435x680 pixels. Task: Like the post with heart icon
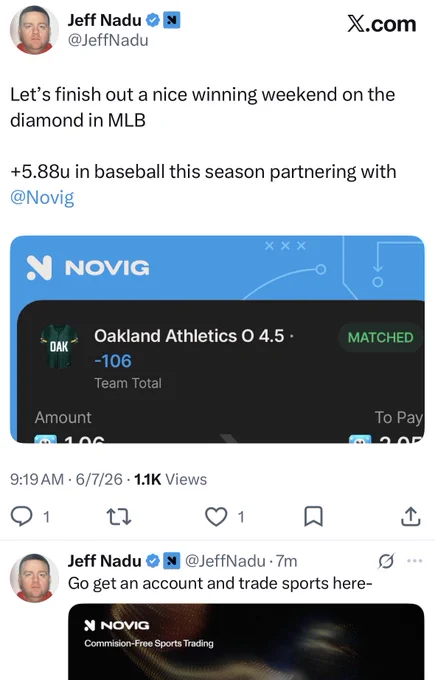tap(216, 517)
